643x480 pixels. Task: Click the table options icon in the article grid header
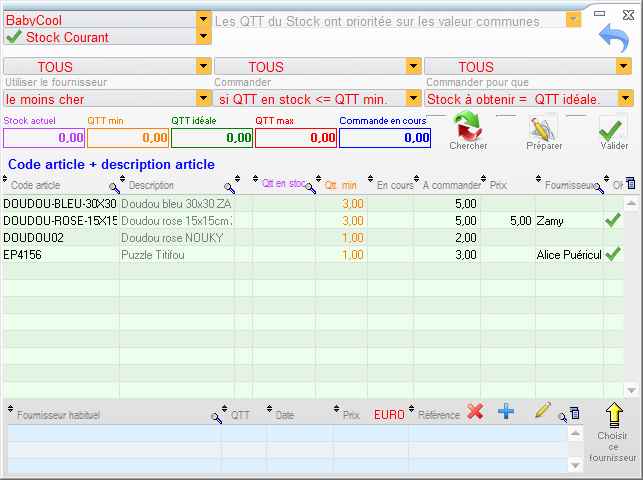coord(631,183)
